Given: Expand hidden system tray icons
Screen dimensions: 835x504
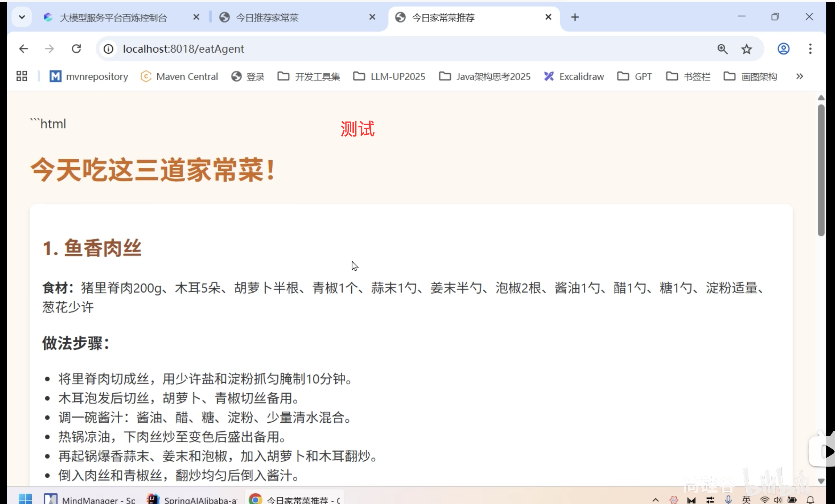Looking at the screenshot, I should [656, 499].
